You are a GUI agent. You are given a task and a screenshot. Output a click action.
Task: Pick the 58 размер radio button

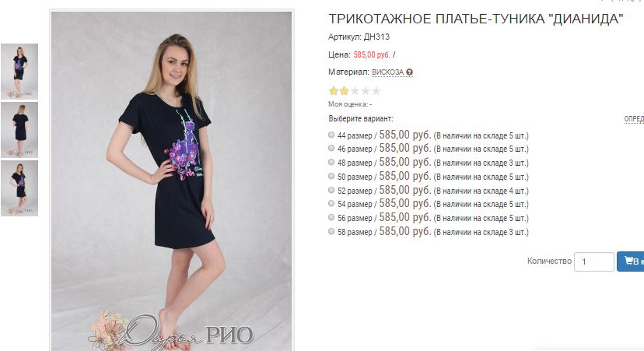[x=331, y=231]
